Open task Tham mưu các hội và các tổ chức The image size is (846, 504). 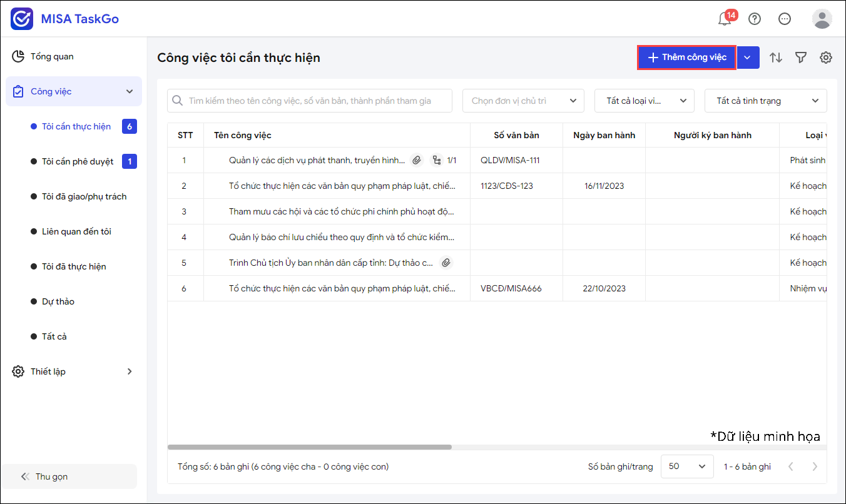342,211
